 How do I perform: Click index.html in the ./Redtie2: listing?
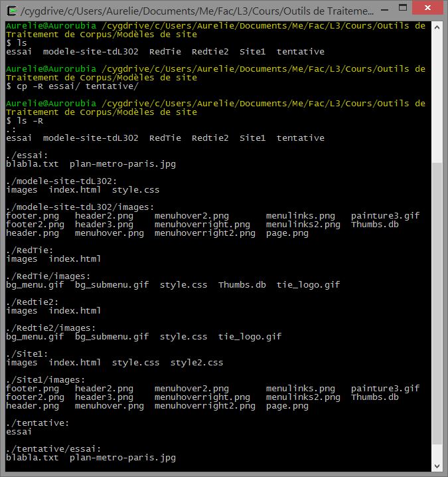click(75, 311)
